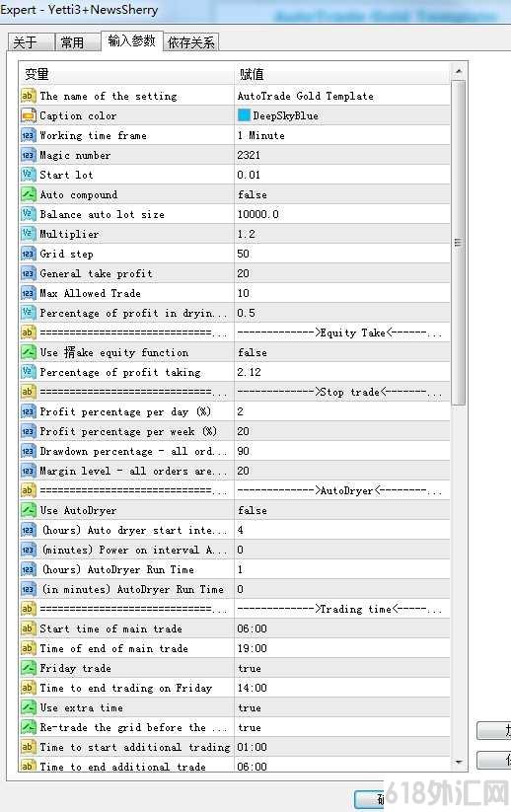The height and width of the screenshot is (812, 511).
Task: Open the Caption color DeepSkyBlue dropdown
Action: 342,115
